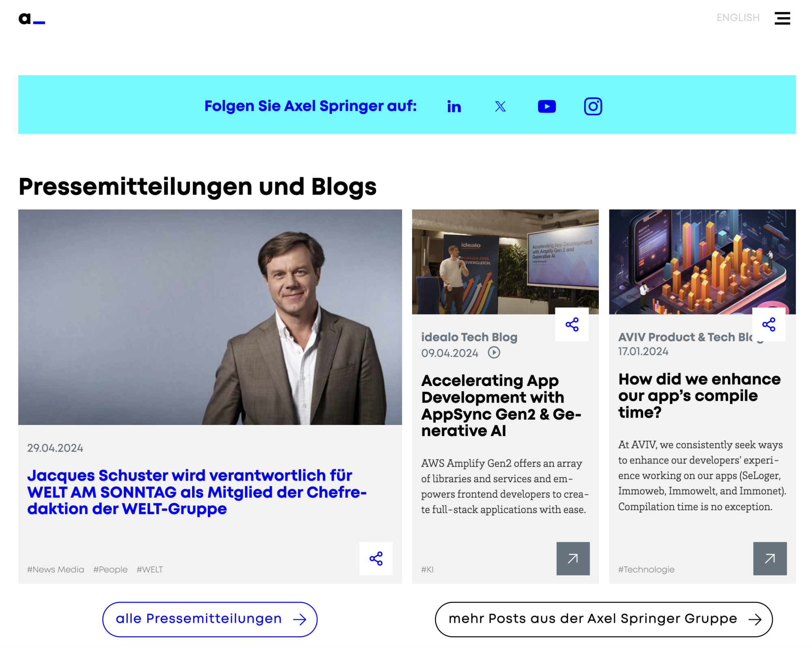Open Axel Springer X profile
The image size is (812, 648).
[x=500, y=106]
